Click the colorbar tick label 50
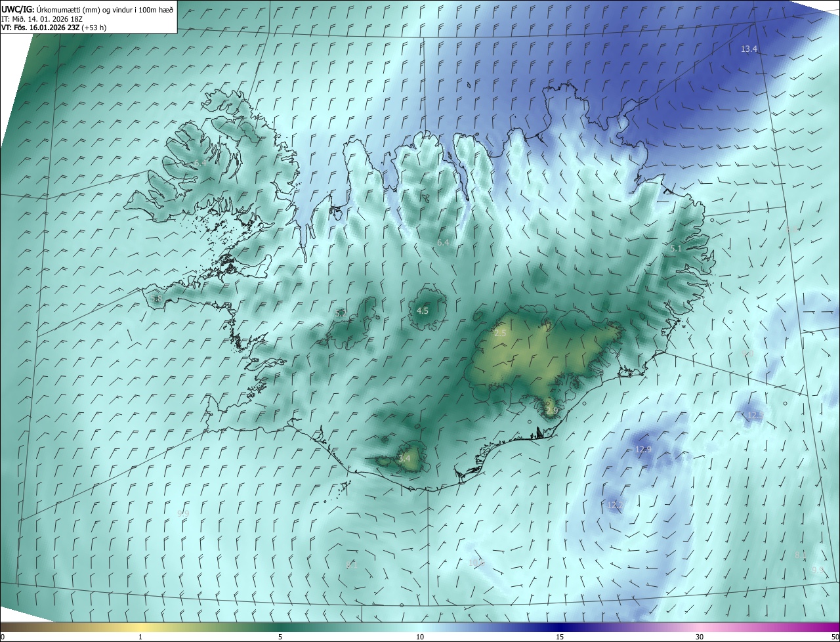Screen dimensions: 840x642 pos(835,637)
